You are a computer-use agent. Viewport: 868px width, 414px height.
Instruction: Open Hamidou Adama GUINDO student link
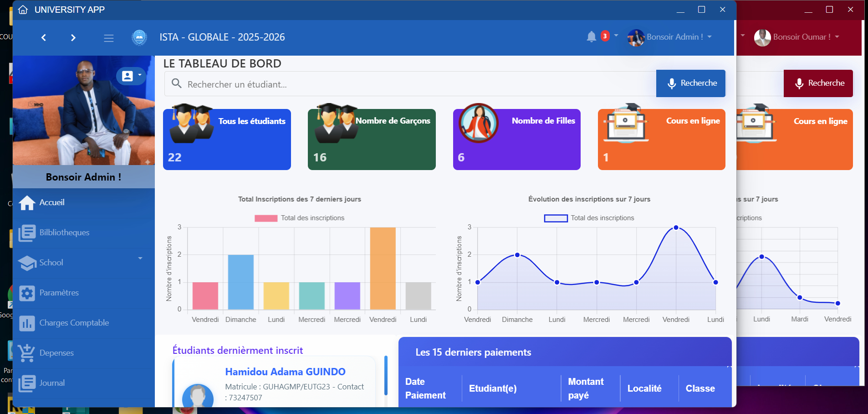285,372
